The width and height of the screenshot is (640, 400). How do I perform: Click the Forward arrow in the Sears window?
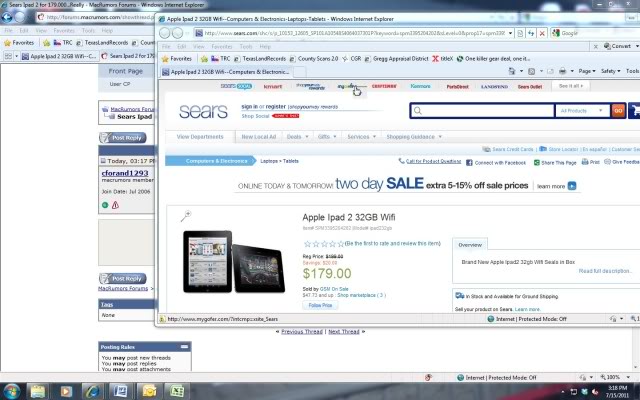(x=178, y=33)
